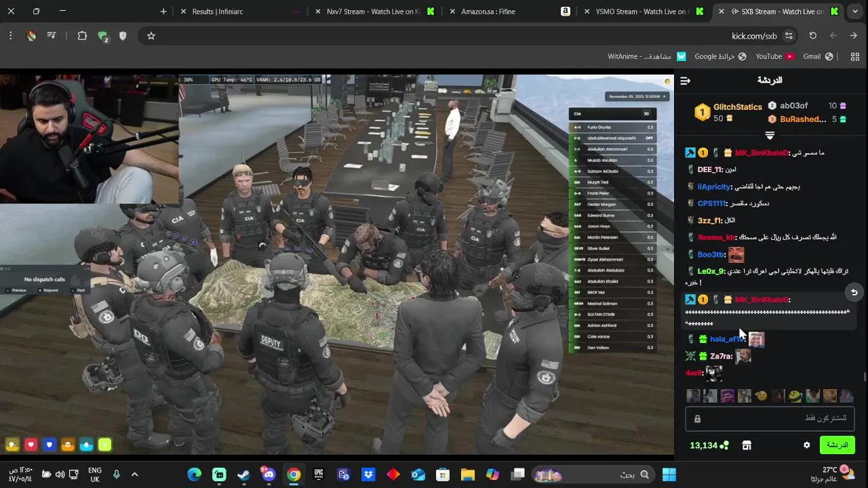
Task: Click the subscribers-only chat input field
Action: click(770, 418)
